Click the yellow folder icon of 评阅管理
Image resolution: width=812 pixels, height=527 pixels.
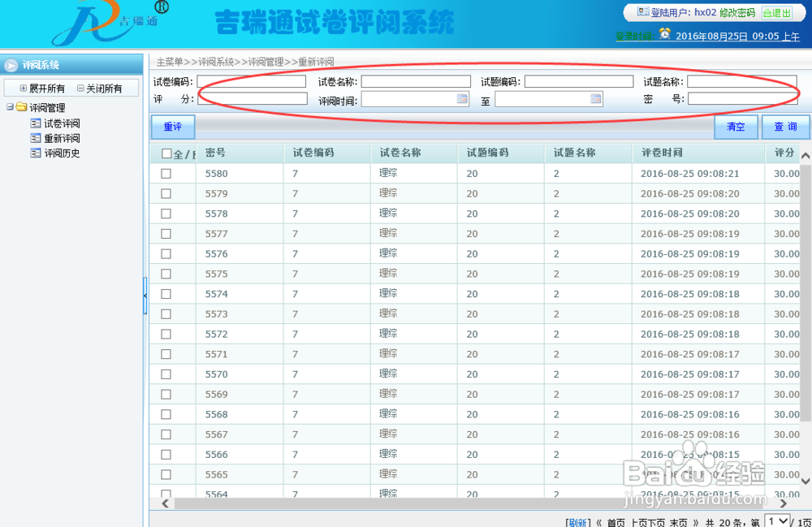[x=20, y=106]
